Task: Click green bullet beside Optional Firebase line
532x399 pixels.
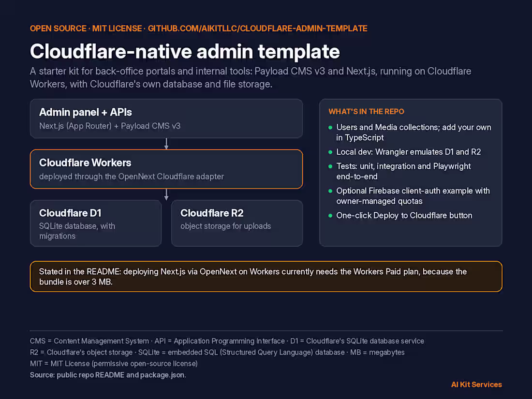Action: (330, 191)
